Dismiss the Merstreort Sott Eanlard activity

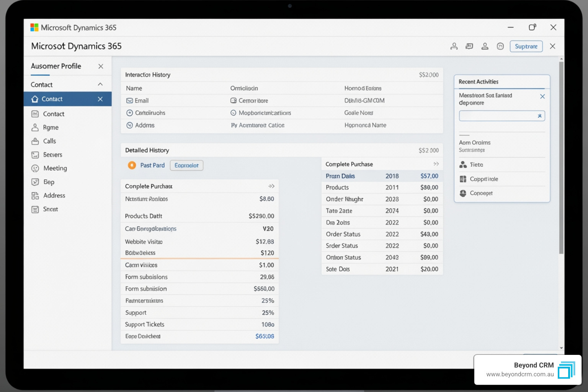point(542,96)
